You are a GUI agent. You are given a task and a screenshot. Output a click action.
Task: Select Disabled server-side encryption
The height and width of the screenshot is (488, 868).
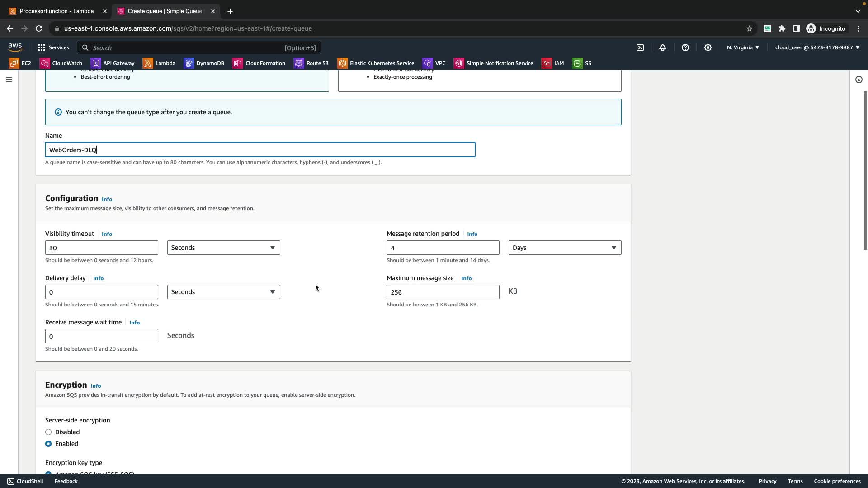tap(48, 432)
